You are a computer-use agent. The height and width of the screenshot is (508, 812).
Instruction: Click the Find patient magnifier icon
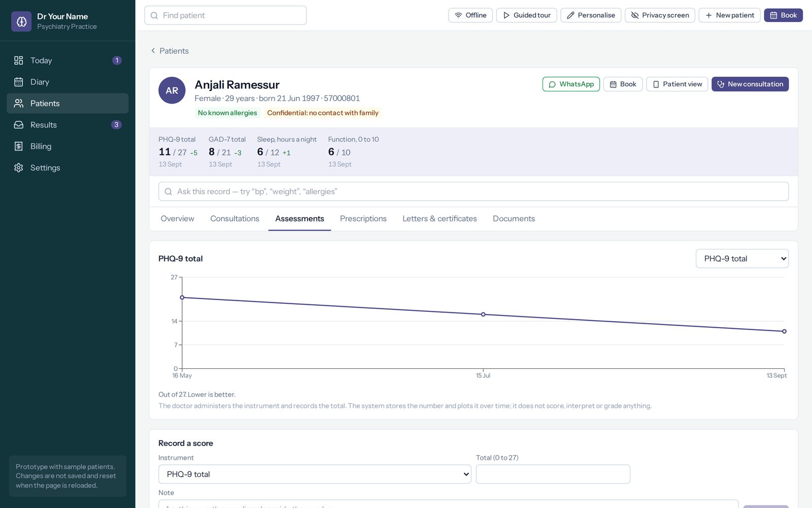pyautogui.click(x=154, y=16)
